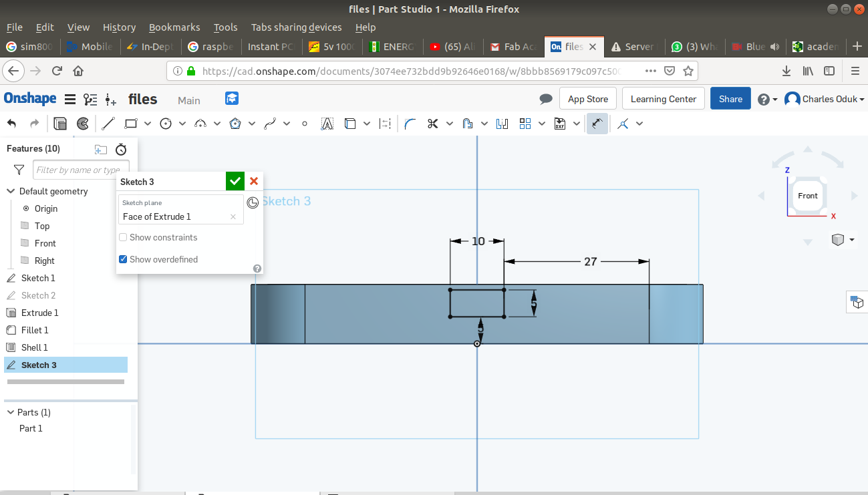The width and height of the screenshot is (868, 495).
Task: Select the Polygon sketch tool
Action: (x=235, y=124)
